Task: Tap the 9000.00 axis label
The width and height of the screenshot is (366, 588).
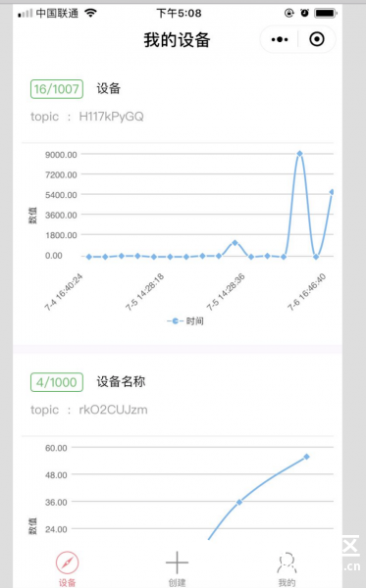Action: pos(61,155)
